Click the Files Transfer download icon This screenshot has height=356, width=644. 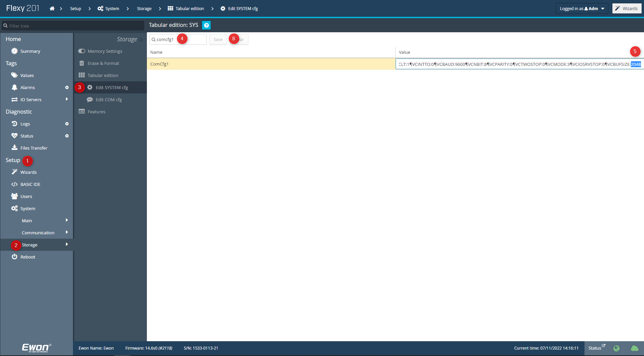(14, 148)
